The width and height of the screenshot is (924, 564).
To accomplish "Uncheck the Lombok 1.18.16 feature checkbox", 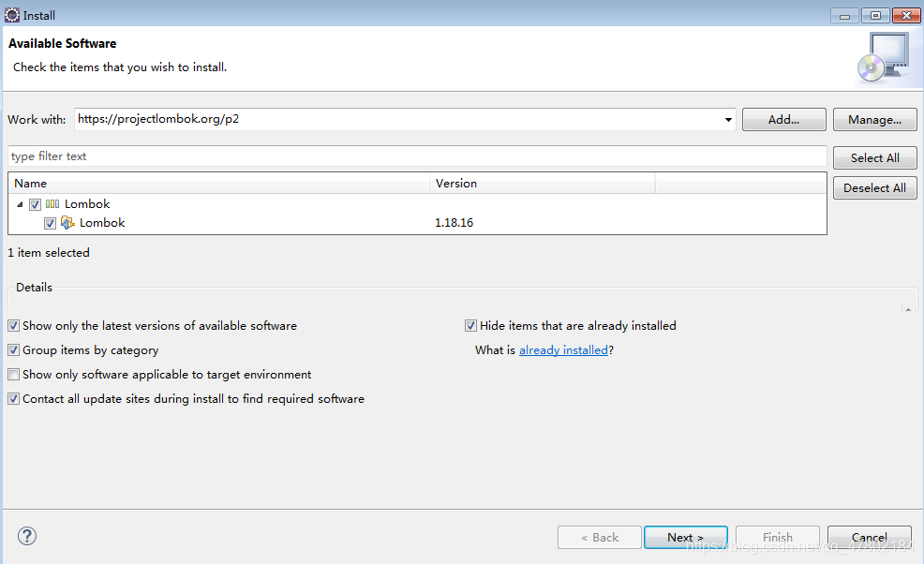I will [x=50, y=223].
